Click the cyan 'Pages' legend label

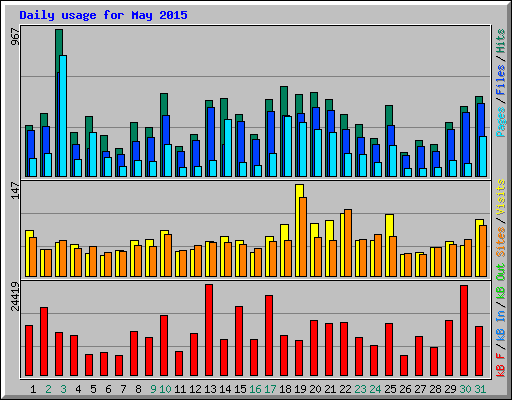point(501,122)
